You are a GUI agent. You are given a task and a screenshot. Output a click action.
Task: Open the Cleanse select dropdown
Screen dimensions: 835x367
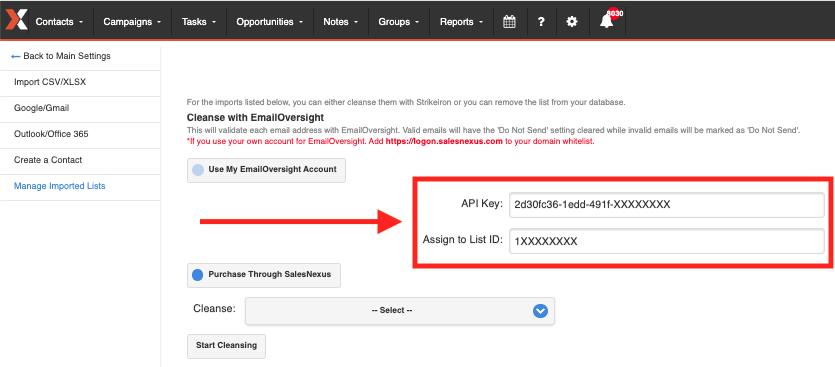[x=400, y=311]
